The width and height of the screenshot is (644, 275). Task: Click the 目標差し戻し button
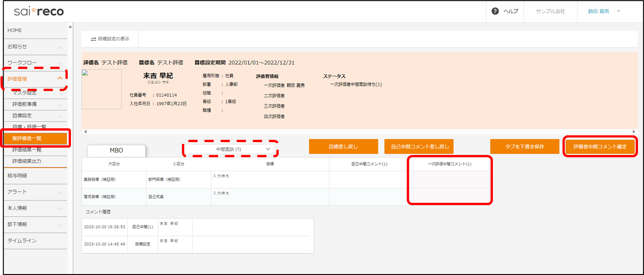(x=343, y=147)
